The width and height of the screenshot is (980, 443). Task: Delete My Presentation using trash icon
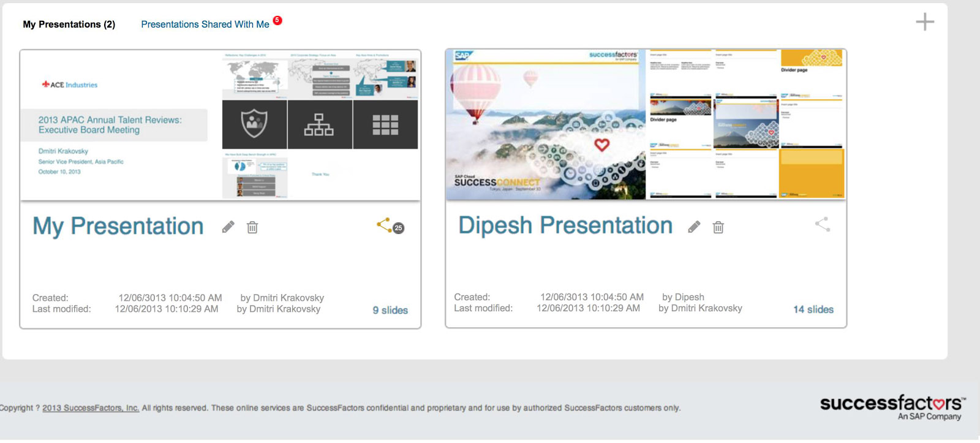tap(252, 227)
